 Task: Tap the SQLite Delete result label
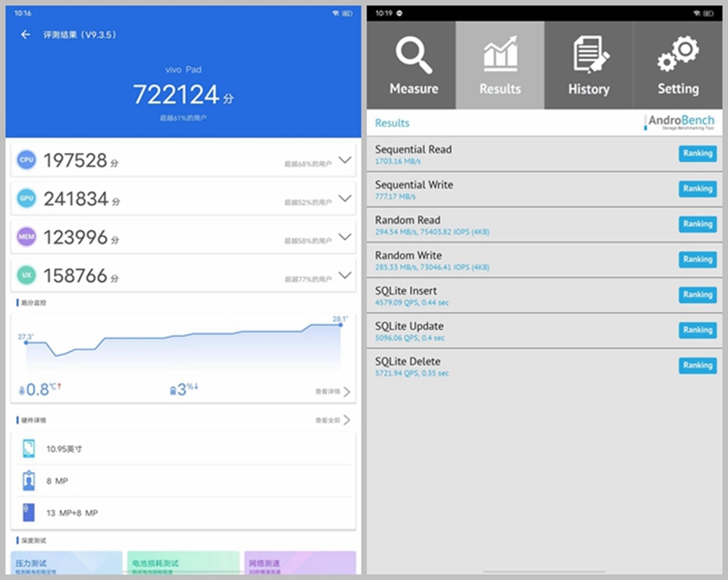click(x=407, y=361)
